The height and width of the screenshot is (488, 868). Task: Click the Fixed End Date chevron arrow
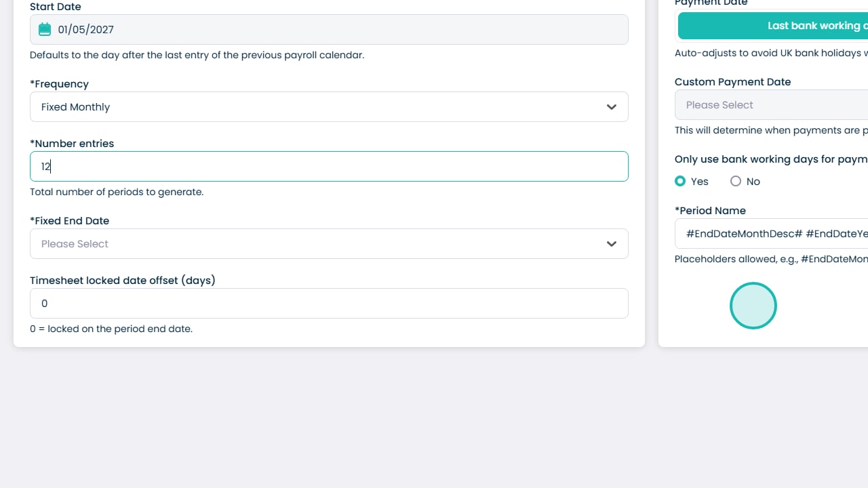click(612, 244)
